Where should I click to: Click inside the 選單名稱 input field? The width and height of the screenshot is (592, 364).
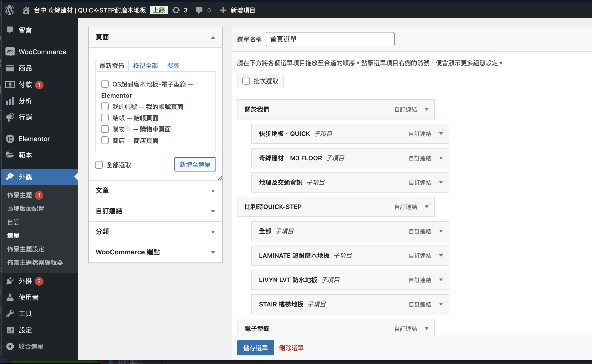pyautogui.click(x=330, y=39)
